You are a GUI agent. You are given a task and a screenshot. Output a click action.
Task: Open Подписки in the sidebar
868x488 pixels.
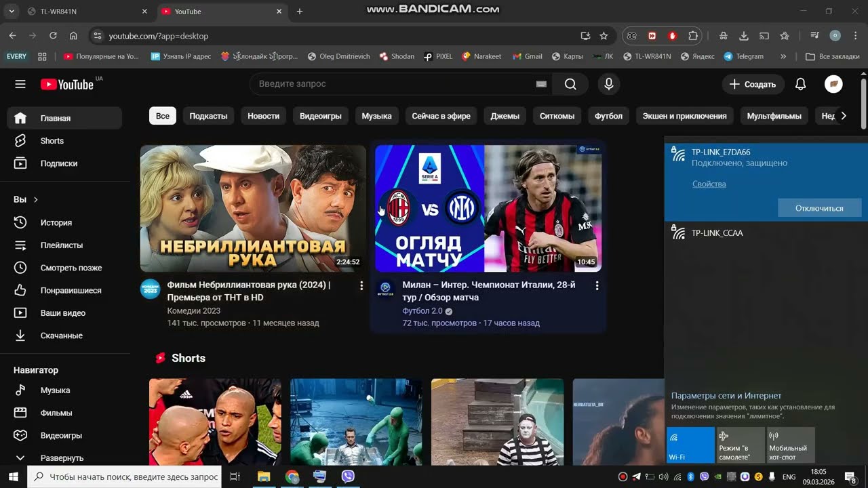pyautogui.click(x=65, y=163)
